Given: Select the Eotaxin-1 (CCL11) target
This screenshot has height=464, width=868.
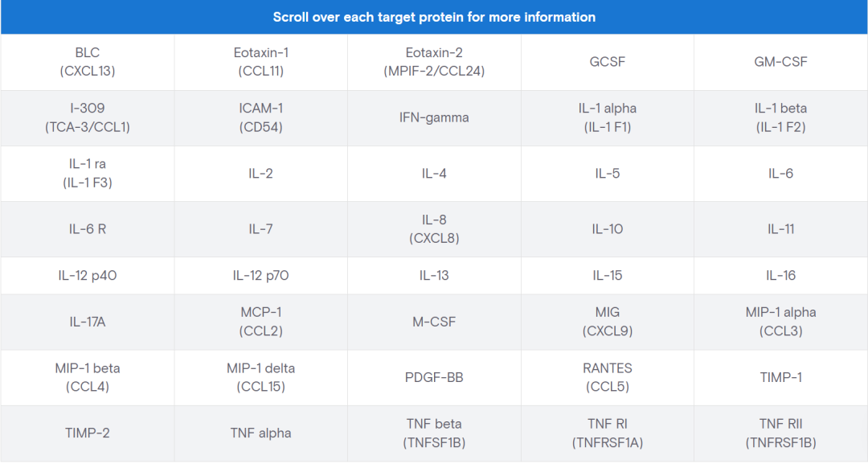Looking at the screenshot, I should pos(260,62).
